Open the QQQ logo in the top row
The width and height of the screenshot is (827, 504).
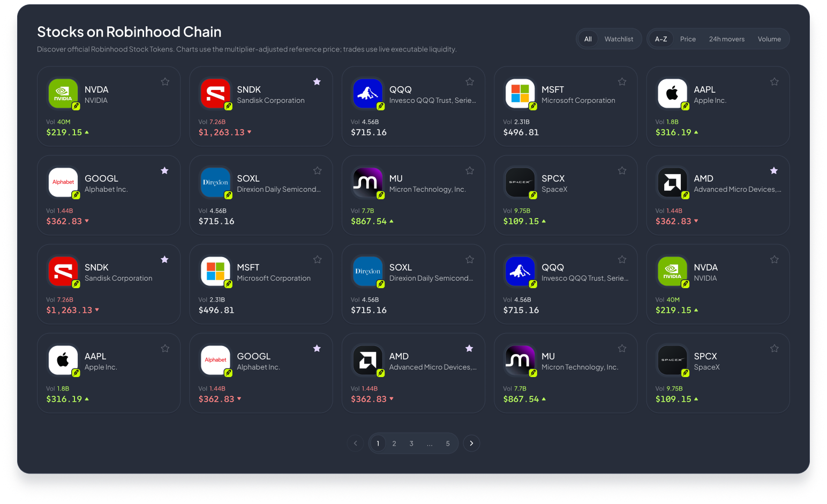[368, 94]
